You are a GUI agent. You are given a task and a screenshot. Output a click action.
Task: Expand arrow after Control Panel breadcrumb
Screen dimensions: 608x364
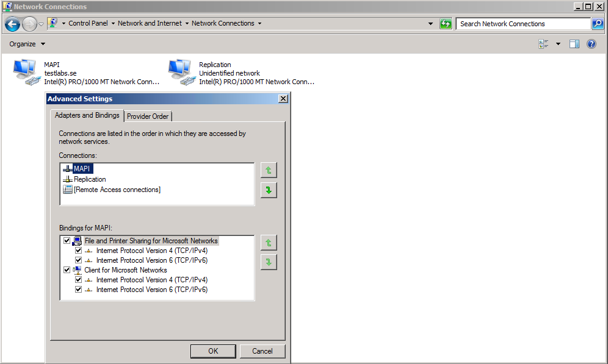pyautogui.click(x=113, y=24)
